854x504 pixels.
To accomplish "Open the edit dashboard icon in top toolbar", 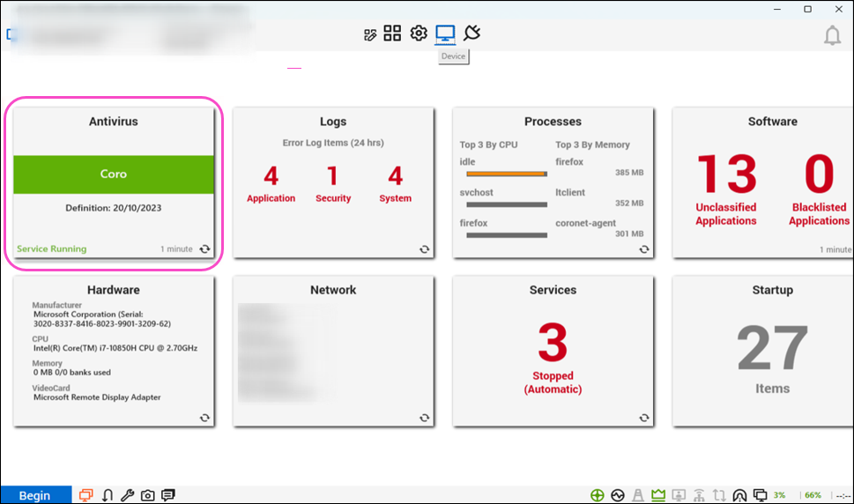I will coord(370,35).
